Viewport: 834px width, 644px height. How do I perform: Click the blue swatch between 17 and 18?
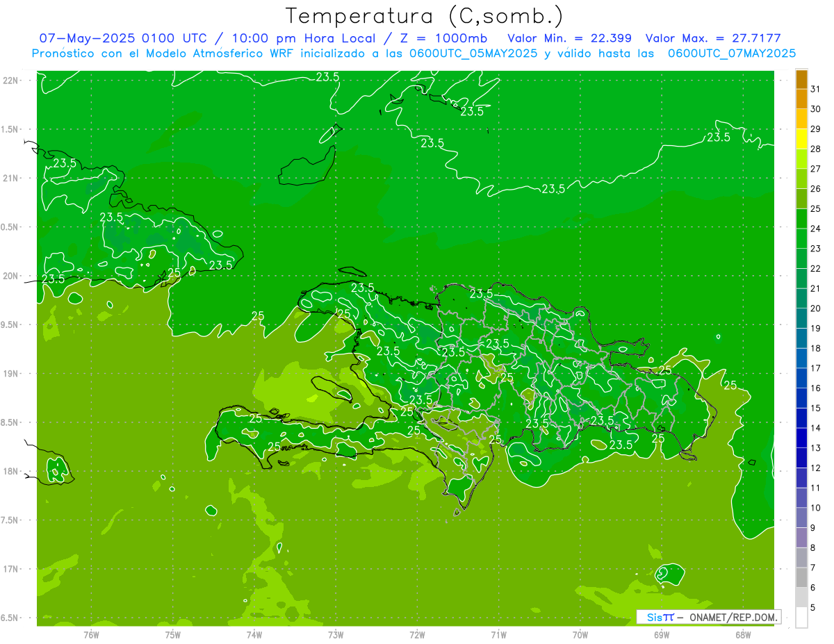click(x=801, y=358)
